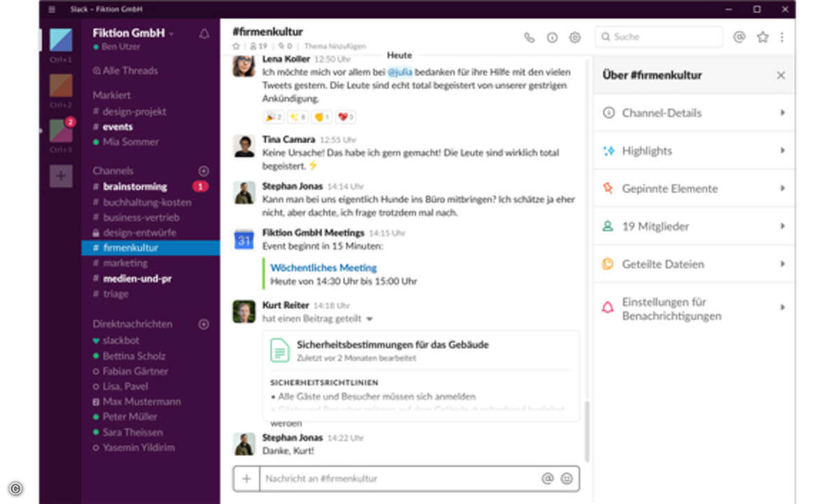This screenshot has height=504, width=840.
Task: Toggle the heart reaction
Action: click(x=346, y=117)
